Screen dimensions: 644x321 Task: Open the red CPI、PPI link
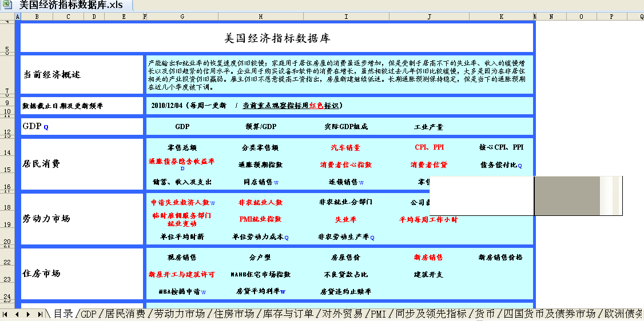429,147
